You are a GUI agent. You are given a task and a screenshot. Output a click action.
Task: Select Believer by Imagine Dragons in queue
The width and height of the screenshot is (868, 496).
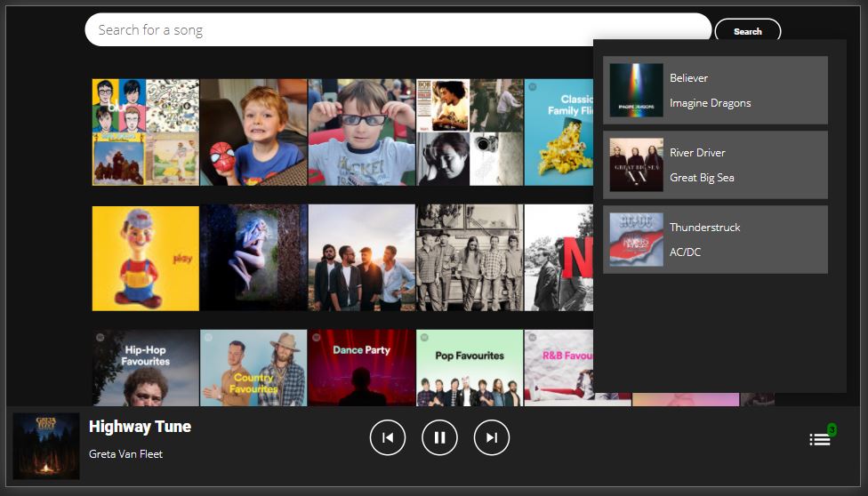point(715,91)
